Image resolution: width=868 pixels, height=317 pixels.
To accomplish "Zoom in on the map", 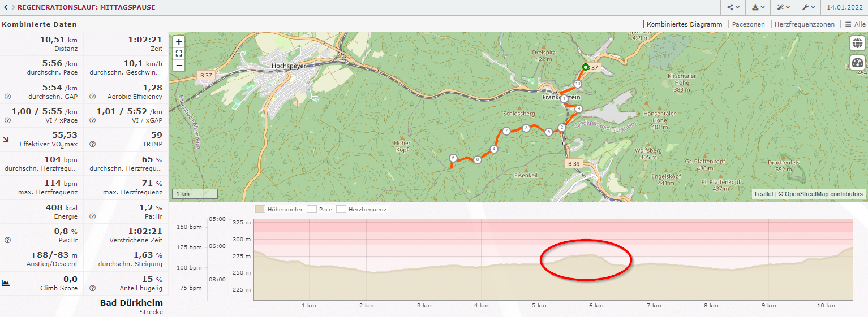I will 179,42.
